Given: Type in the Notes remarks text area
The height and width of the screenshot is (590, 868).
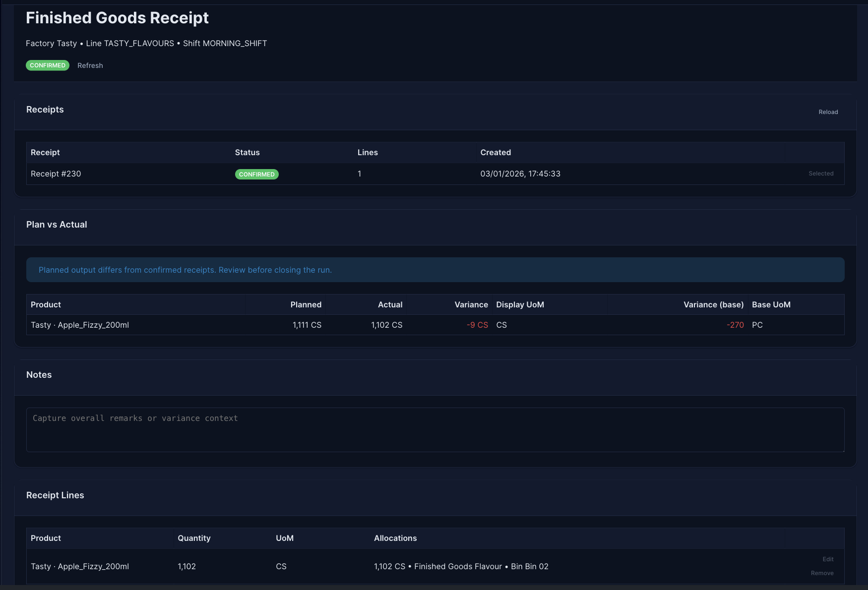Looking at the screenshot, I should tap(435, 429).
